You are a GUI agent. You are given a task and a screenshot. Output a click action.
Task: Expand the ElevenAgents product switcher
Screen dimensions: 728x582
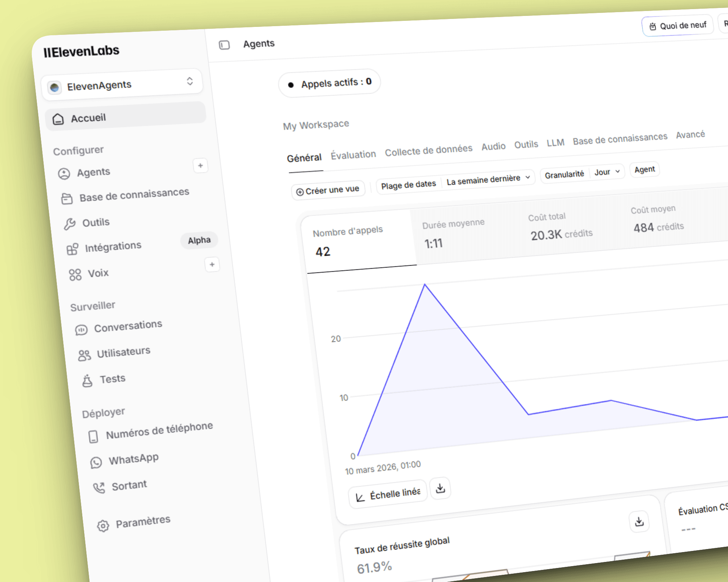click(x=122, y=85)
